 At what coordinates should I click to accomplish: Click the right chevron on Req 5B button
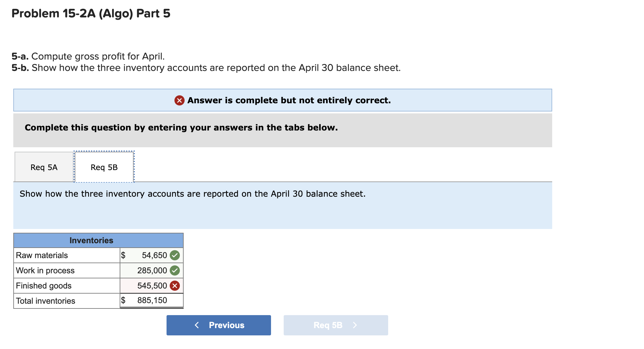(355, 325)
